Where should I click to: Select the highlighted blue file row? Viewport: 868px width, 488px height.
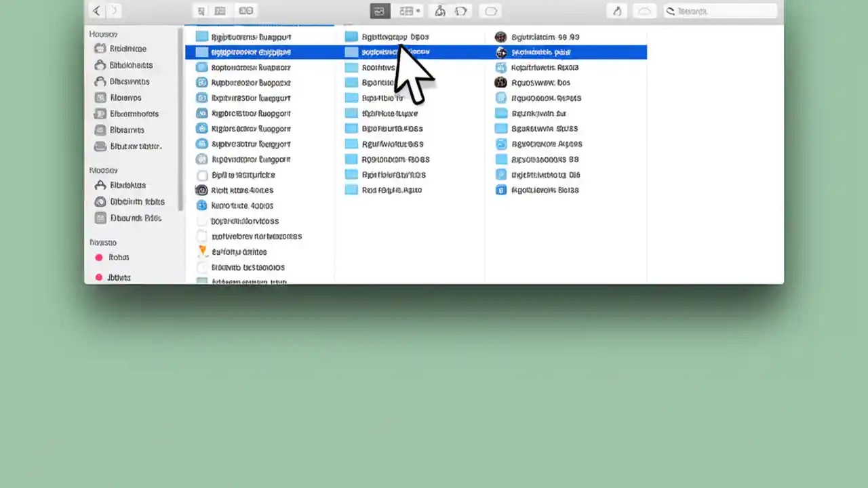[260, 52]
